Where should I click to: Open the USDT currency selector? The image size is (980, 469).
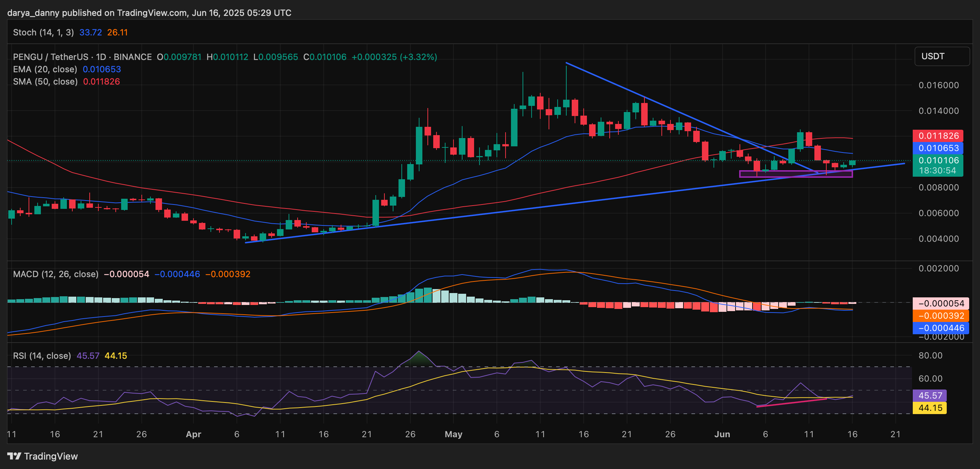[942, 56]
